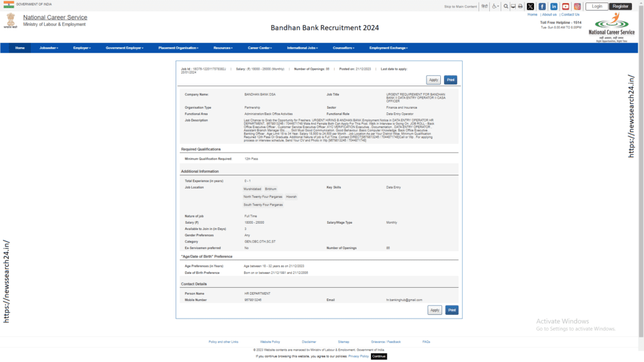Click the National Career Service title link
644x362 pixels.
[x=55, y=17]
